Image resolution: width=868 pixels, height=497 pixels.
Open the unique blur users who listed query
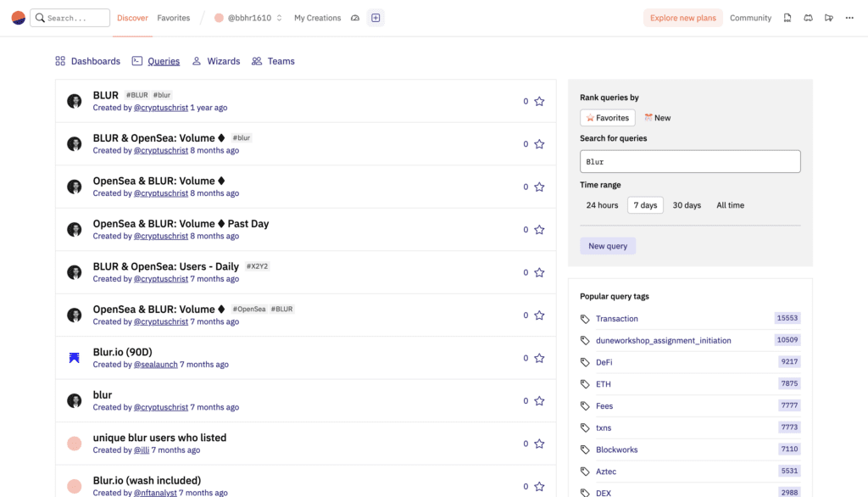[159, 438]
